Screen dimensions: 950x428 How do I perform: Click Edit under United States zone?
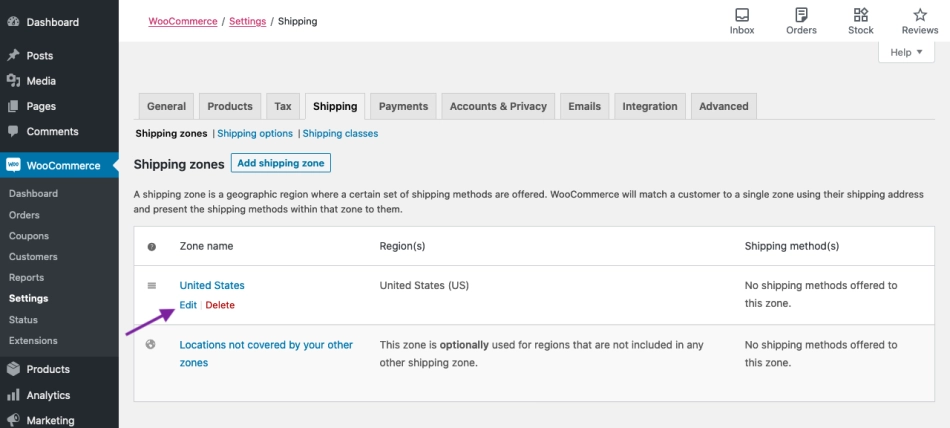pyautogui.click(x=188, y=305)
